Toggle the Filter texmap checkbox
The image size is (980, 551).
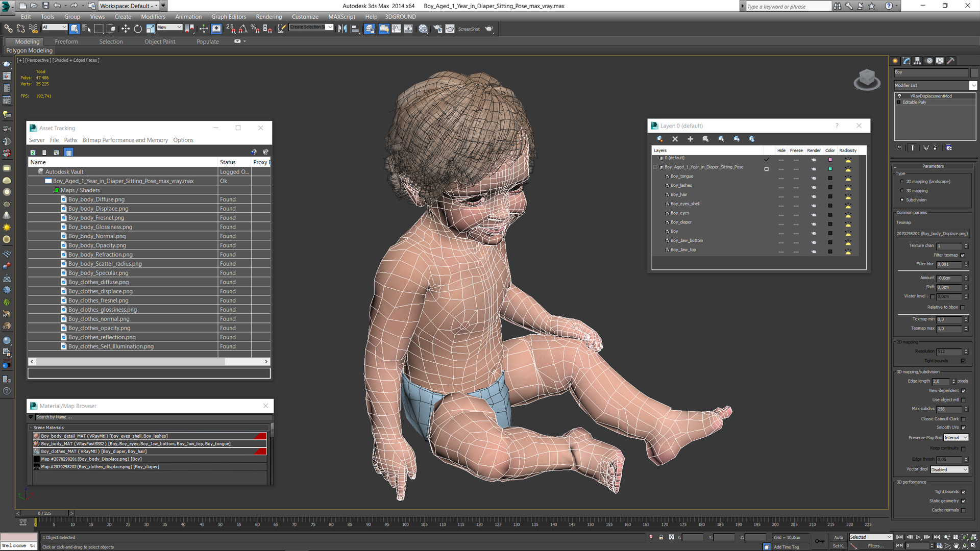[963, 255]
